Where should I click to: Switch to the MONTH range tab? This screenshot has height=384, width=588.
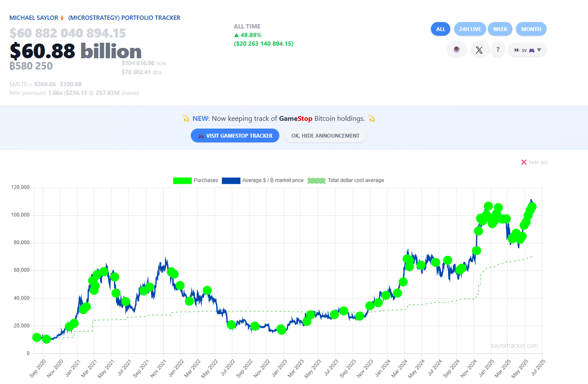[531, 29]
